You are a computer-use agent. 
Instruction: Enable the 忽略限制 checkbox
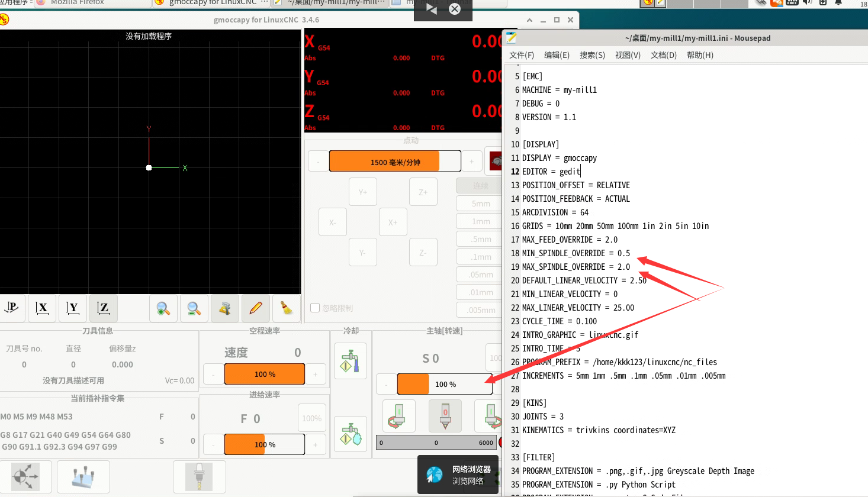pos(315,308)
